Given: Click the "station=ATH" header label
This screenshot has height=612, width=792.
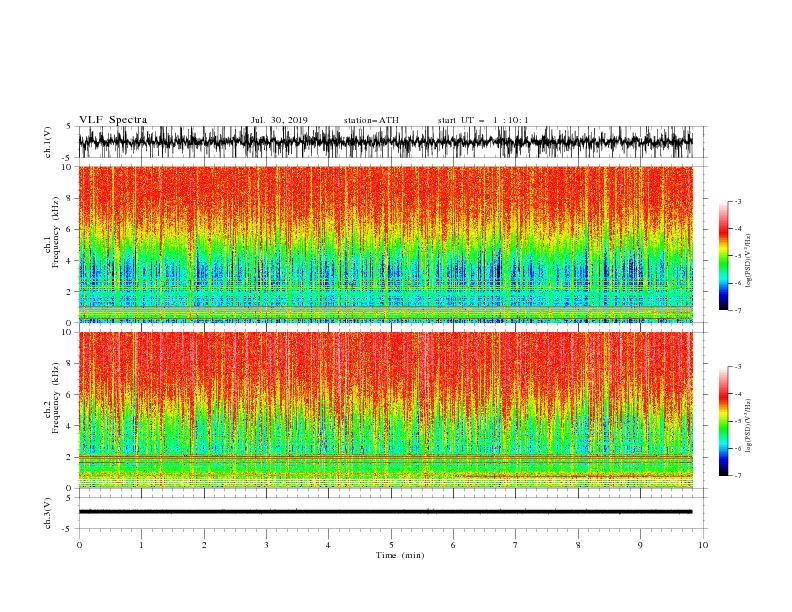Looking at the screenshot, I should pyautogui.click(x=371, y=120).
